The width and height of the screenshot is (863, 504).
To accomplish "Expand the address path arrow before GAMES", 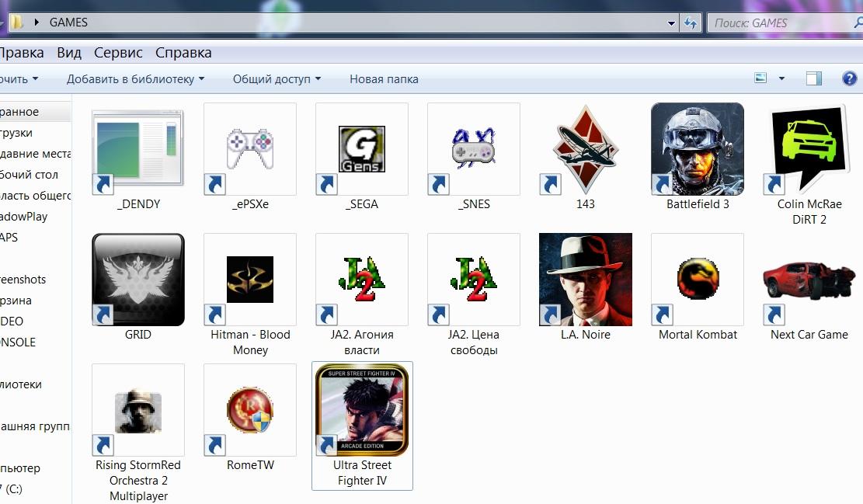I will (x=37, y=23).
